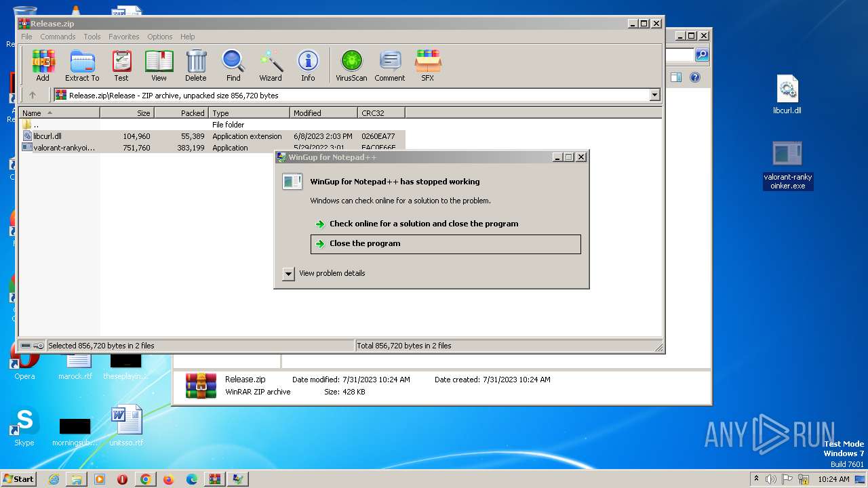Sort by the Size column header
The image size is (868, 488).
(x=127, y=113)
